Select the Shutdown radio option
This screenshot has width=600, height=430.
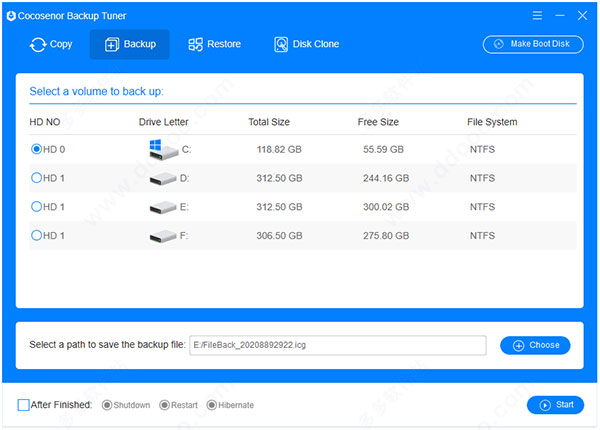(x=107, y=405)
